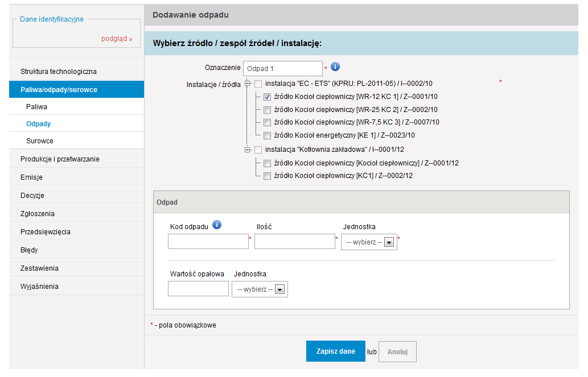
Task: Click the Anuluj button
Action: pos(397,351)
